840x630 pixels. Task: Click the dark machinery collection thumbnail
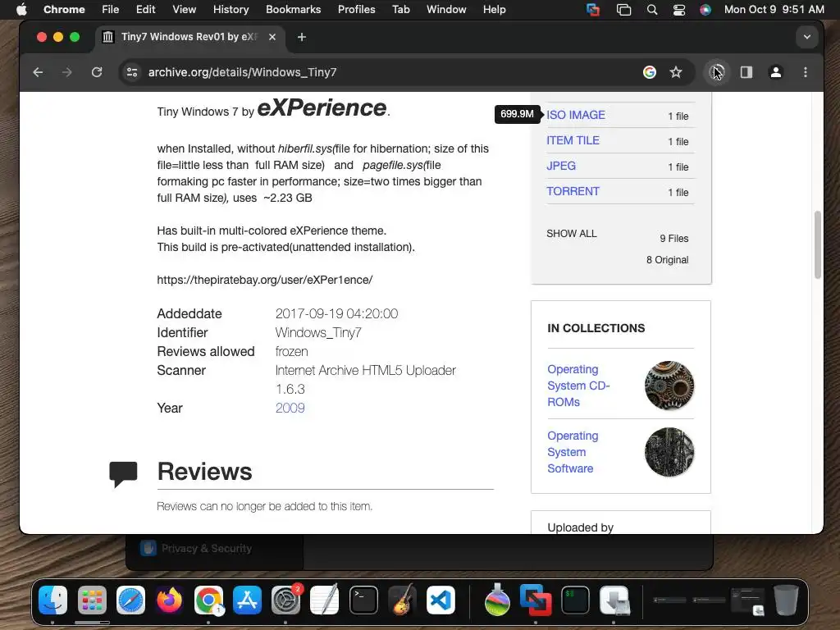pos(669,452)
